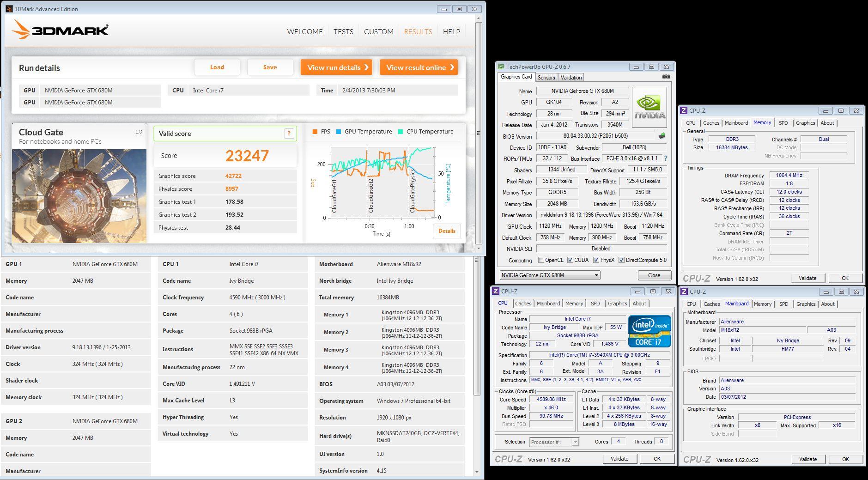868x480 pixels.
Task: Open the HELP tab in 3DMark
Action: coord(451,31)
